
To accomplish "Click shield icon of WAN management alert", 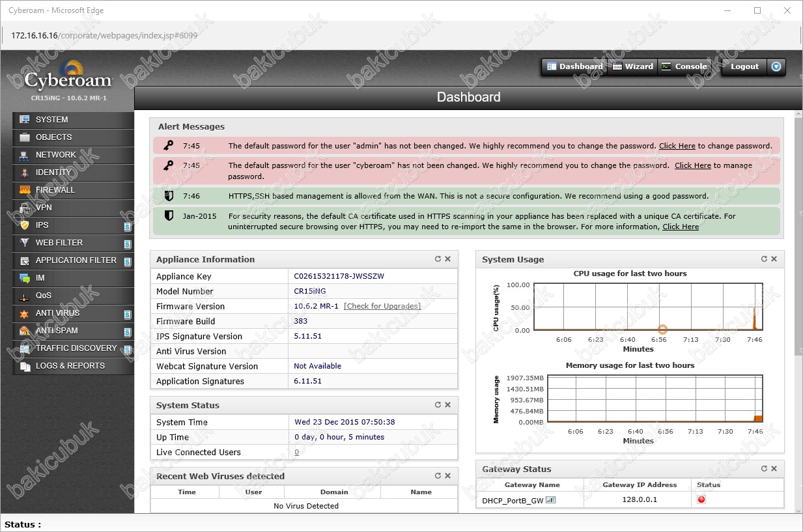I will click(169, 195).
